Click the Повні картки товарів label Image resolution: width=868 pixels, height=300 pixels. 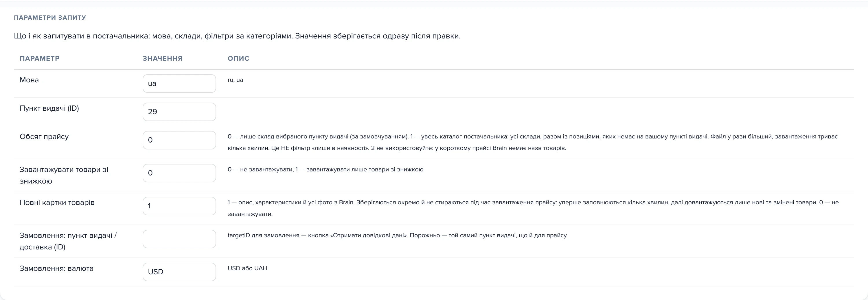(x=57, y=203)
